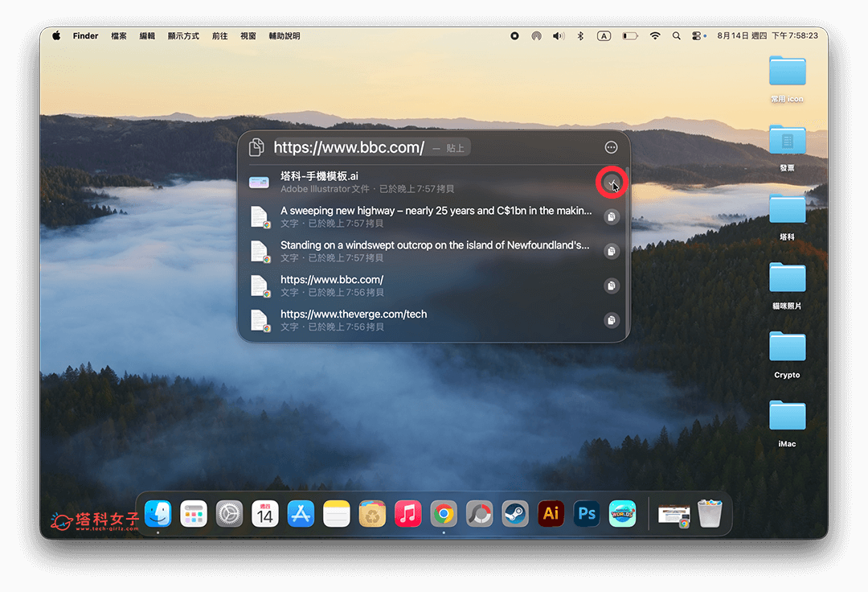Open the 顯示方式 menu in the menu bar
This screenshot has height=592, width=868.
point(183,35)
